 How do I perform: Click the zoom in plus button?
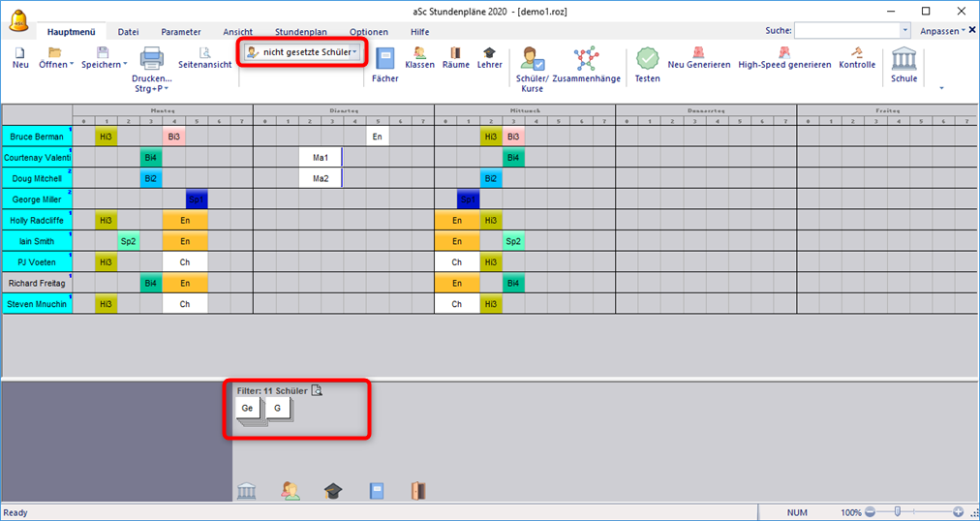pos(958,511)
